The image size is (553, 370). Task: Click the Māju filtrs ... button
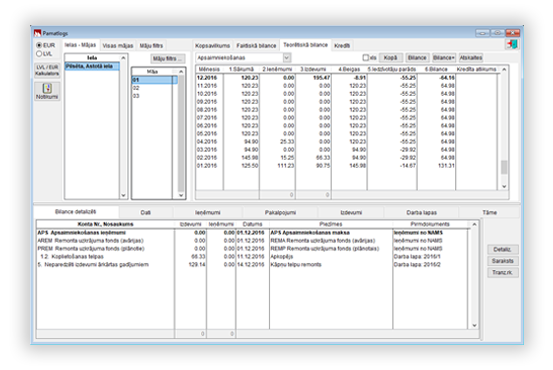click(x=168, y=59)
